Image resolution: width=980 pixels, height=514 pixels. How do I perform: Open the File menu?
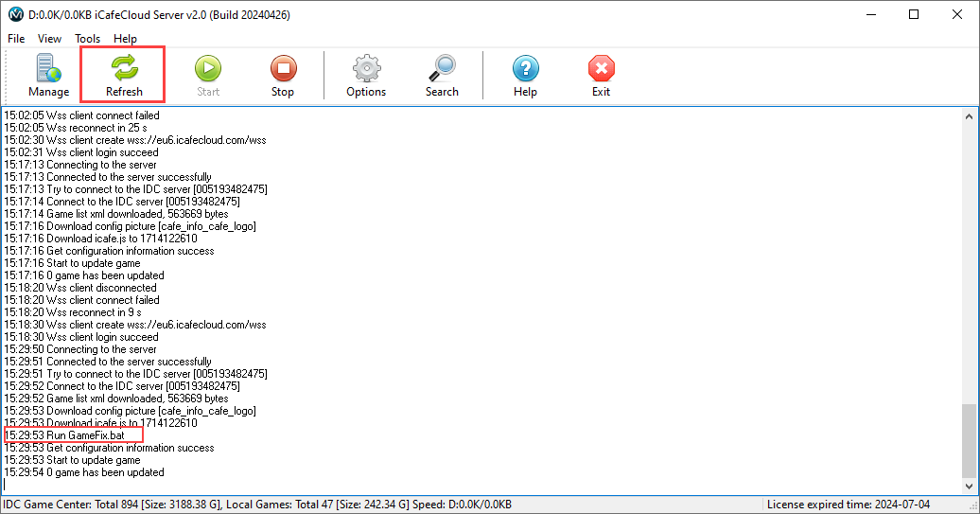click(16, 39)
